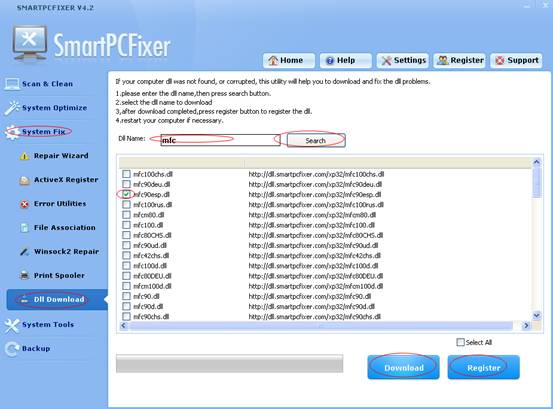Check the mfc100chs.dll checkbox
This screenshot has width=553, height=409.
(x=126, y=174)
